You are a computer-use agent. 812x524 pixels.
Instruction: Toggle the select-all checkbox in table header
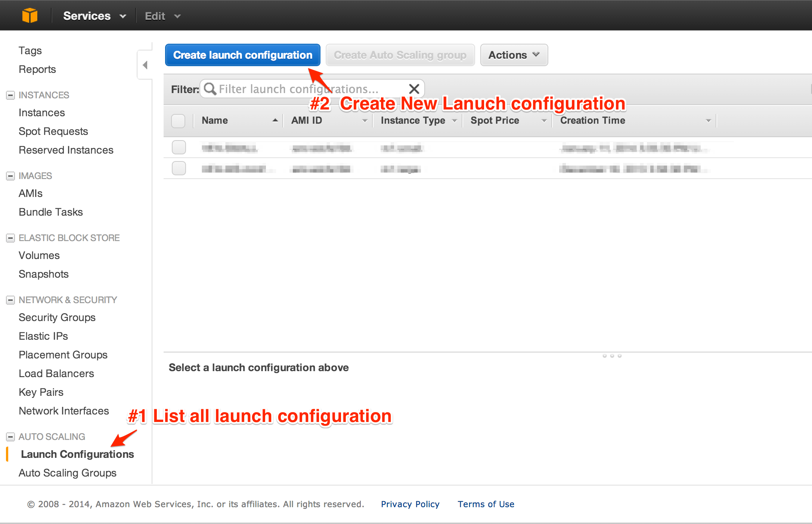(x=178, y=121)
